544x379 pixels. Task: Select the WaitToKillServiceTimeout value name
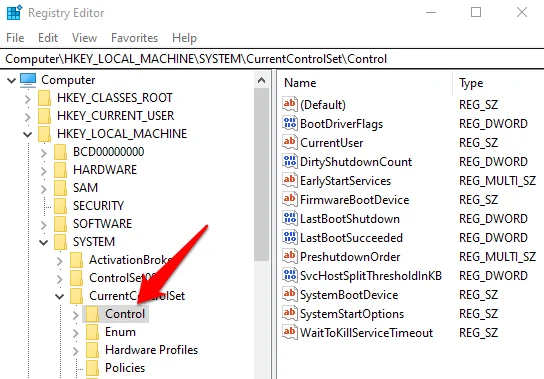coord(366,333)
